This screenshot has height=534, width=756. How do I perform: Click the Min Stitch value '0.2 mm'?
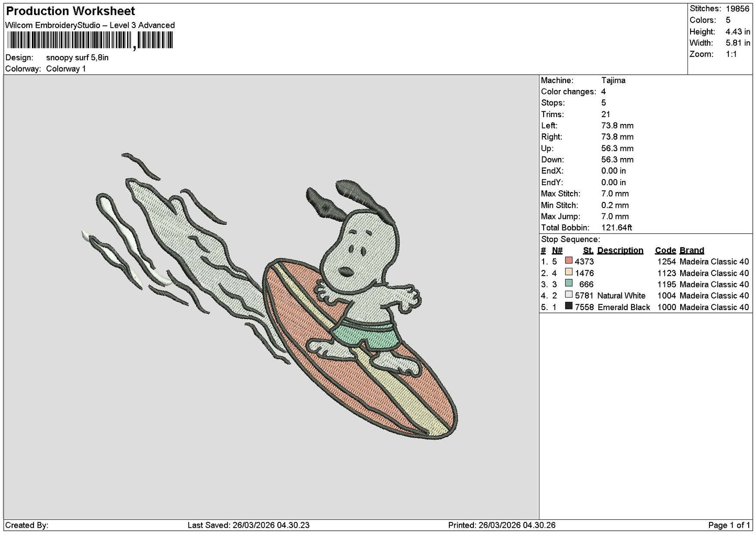coord(615,206)
